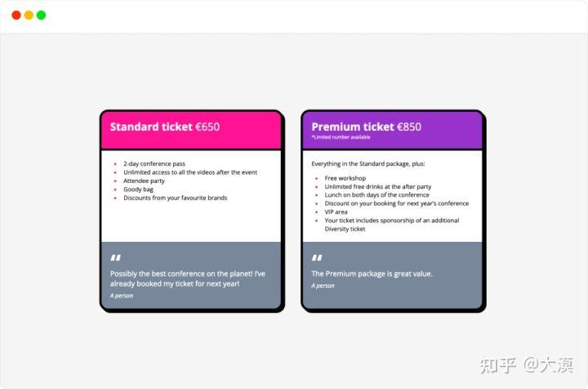
Task: Select the Standard ticket €650 heading
Action: point(165,127)
